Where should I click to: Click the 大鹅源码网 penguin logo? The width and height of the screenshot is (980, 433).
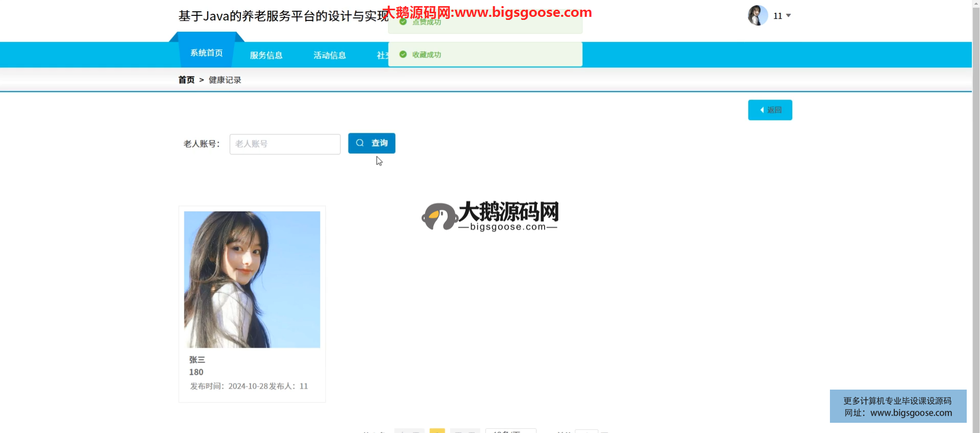tap(439, 216)
